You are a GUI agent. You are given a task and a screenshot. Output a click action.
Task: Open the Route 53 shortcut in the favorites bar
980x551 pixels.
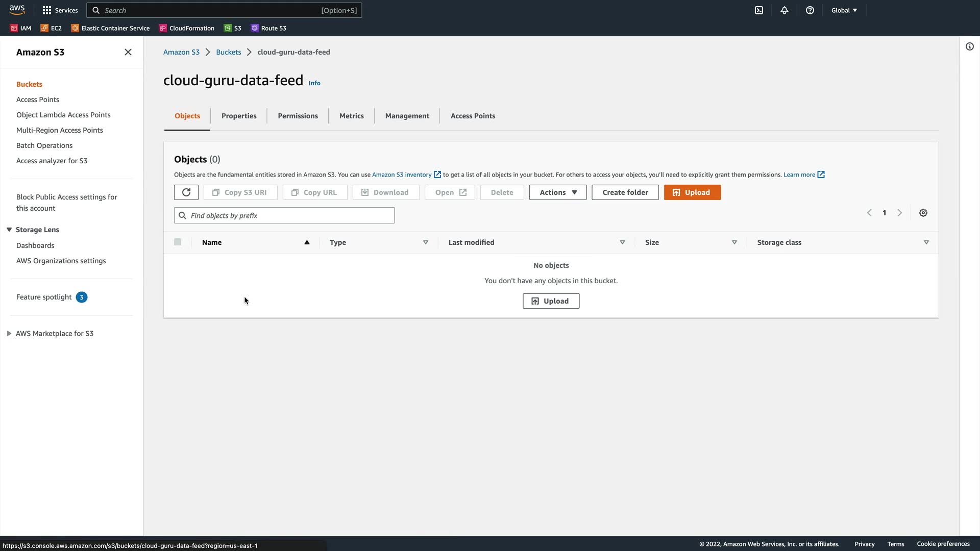pyautogui.click(x=268, y=28)
